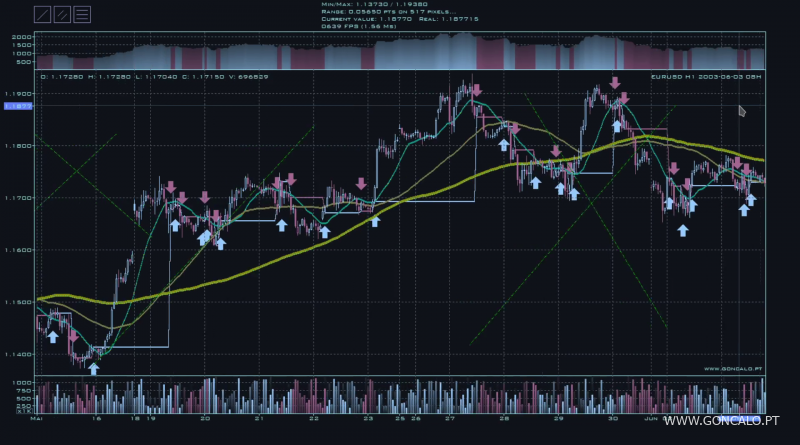Click the www.goncalo.pt watermark link
This screenshot has height=445, width=800.
pyautogui.click(x=720, y=422)
